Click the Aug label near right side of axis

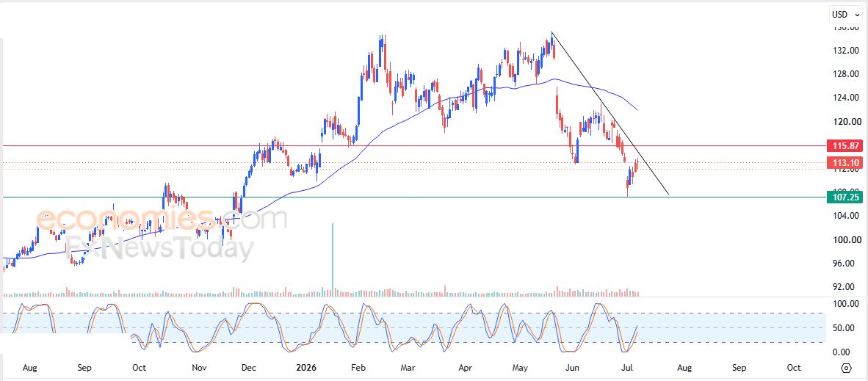coord(684,368)
